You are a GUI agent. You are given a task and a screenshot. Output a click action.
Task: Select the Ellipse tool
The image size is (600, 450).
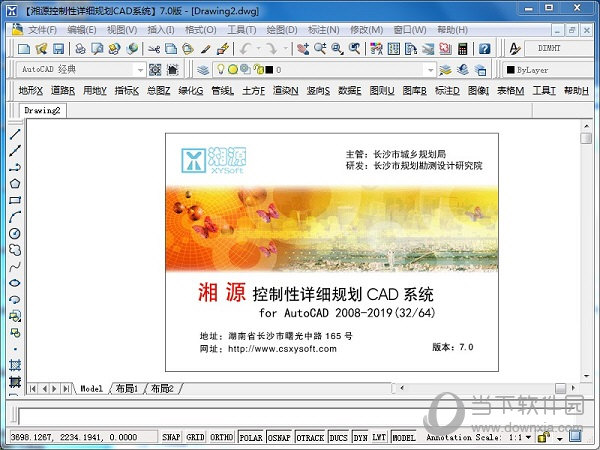15,283
